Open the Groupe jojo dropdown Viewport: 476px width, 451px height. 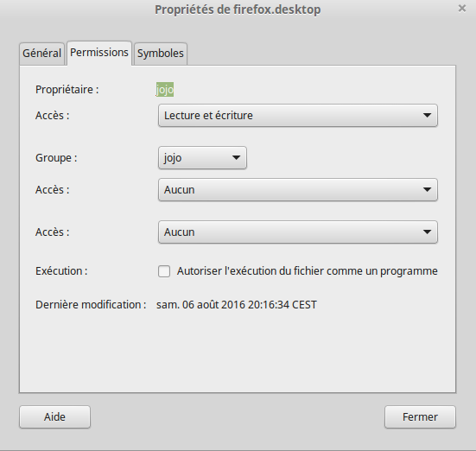(x=202, y=158)
